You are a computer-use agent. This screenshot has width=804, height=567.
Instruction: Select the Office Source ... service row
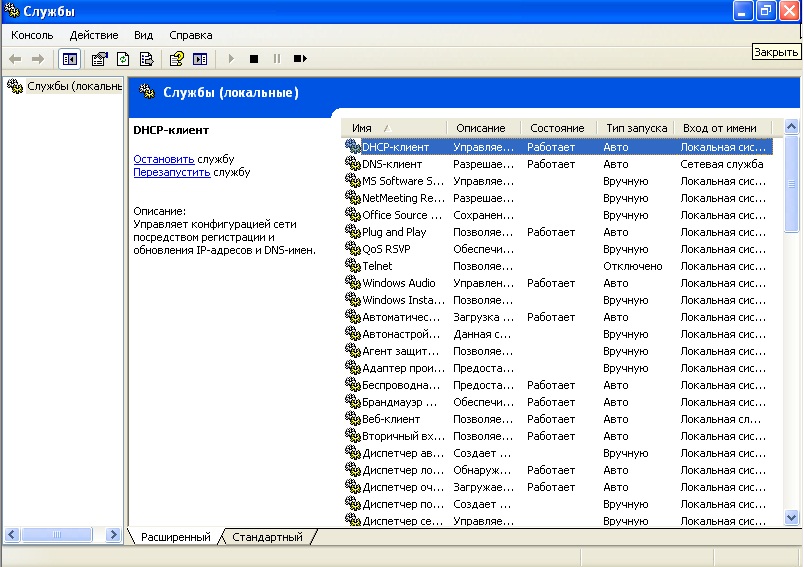[x=557, y=215]
